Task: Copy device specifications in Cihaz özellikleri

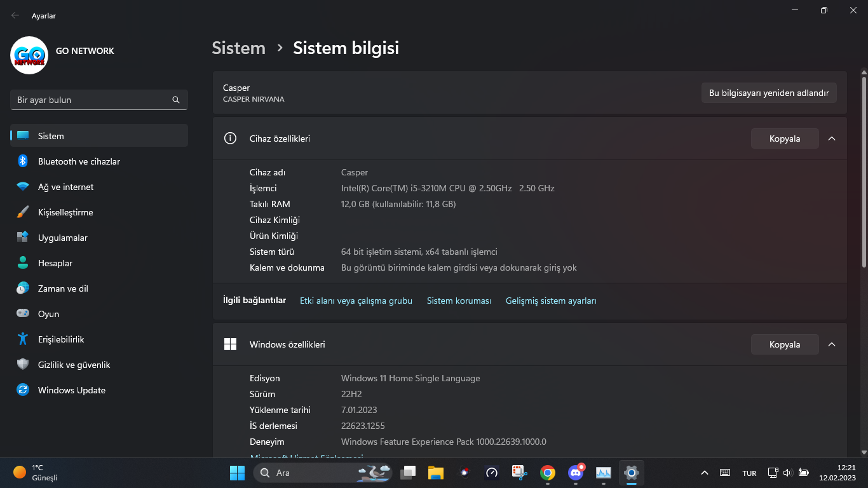Action: tap(785, 139)
